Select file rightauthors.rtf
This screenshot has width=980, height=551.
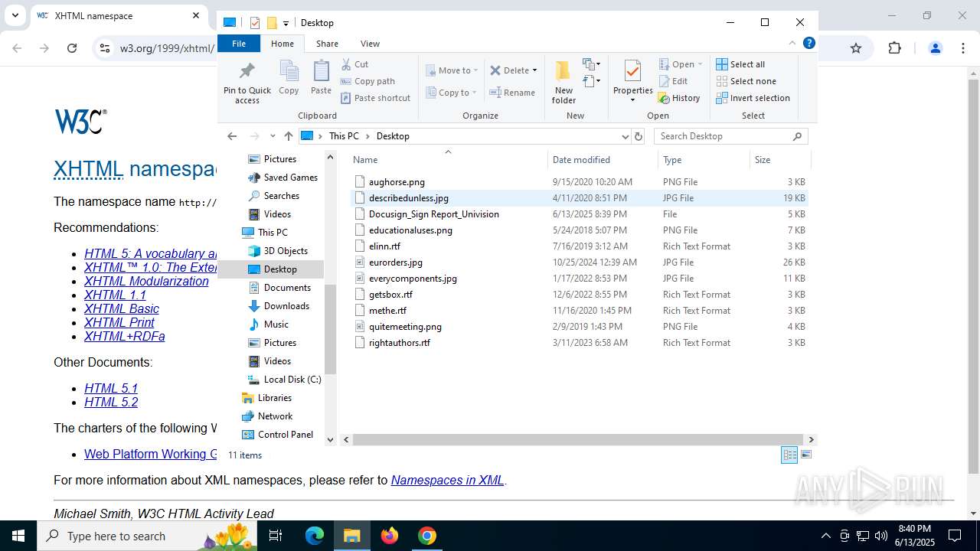tap(580, 343)
